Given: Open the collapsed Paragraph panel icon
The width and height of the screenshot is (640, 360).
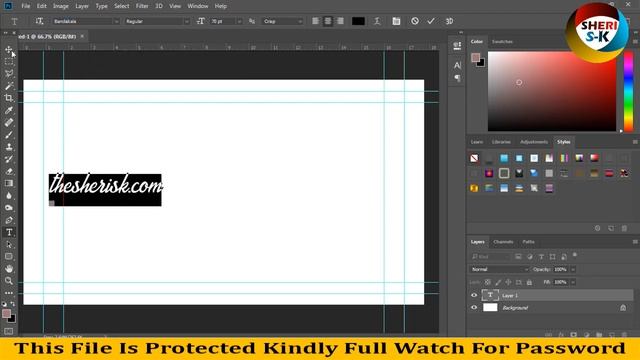Looking at the screenshot, I should 457,78.
